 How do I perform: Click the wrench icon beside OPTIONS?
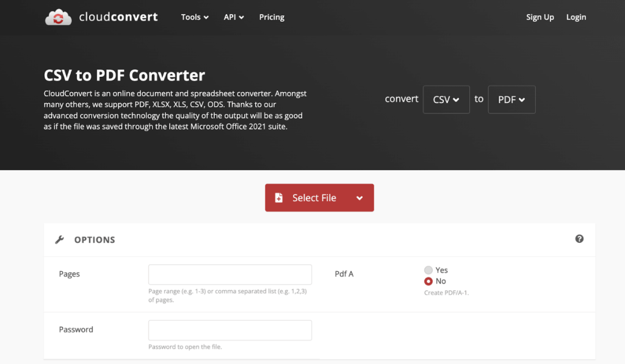pyautogui.click(x=59, y=240)
